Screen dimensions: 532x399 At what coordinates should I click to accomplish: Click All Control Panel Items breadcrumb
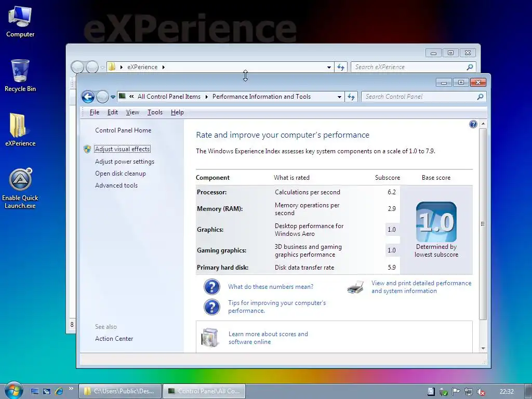click(x=169, y=97)
